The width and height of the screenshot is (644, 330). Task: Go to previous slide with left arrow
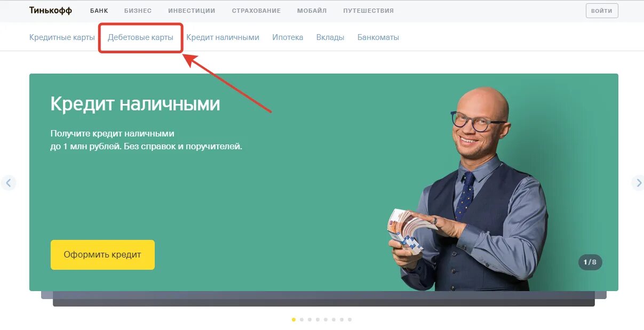8,183
